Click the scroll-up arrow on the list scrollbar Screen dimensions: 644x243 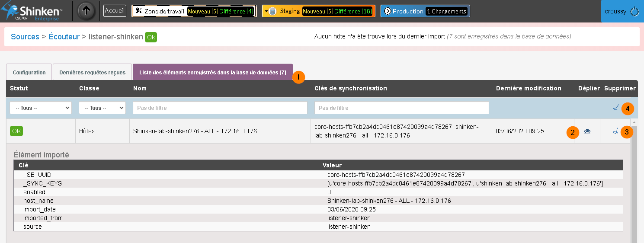click(x=634, y=122)
